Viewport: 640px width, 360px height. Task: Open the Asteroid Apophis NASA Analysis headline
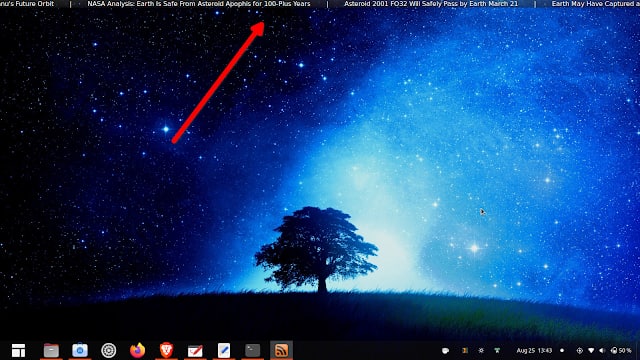click(199, 4)
